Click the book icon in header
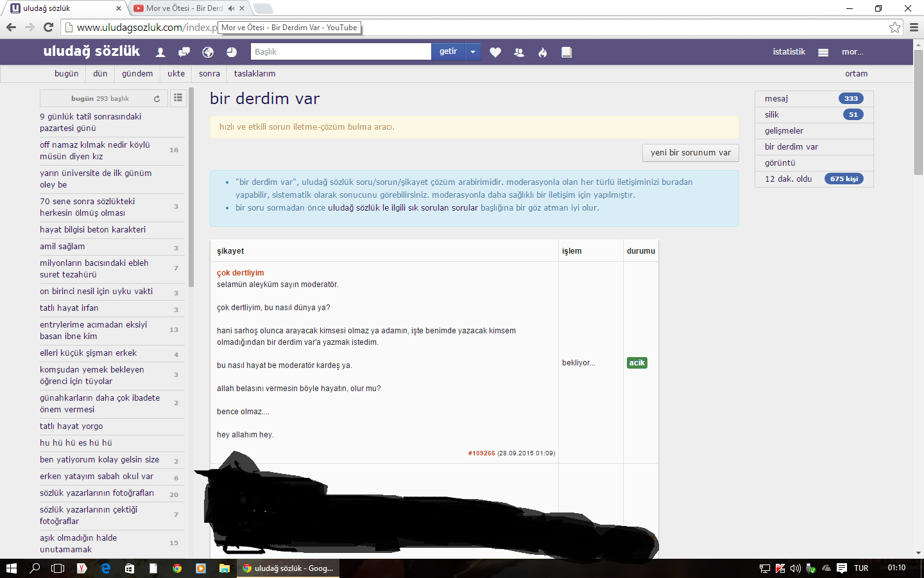 pos(567,53)
